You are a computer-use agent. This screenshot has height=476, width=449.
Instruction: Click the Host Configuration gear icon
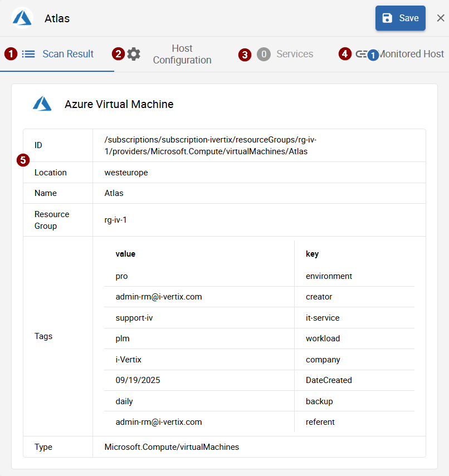(134, 54)
